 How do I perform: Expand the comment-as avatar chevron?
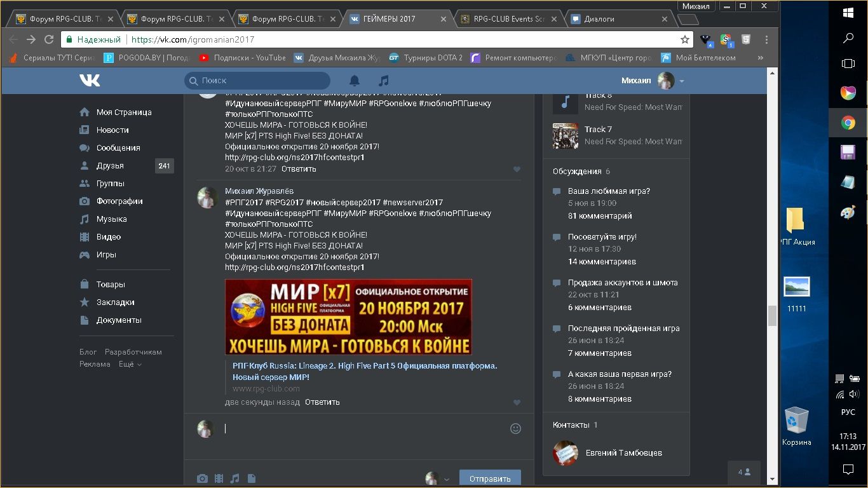447,480
